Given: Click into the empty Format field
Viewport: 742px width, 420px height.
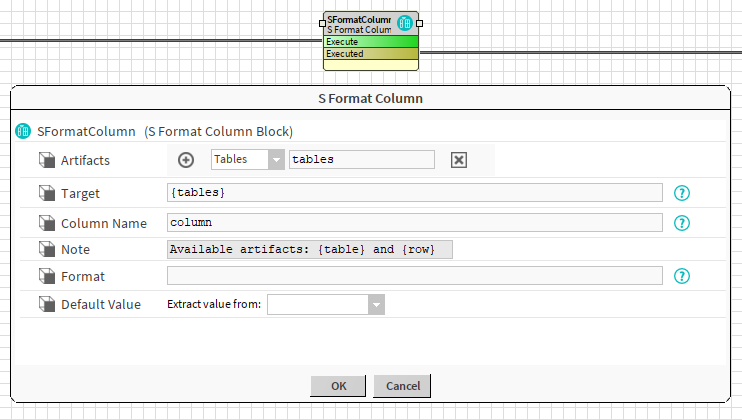Looking at the screenshot, I should (x=414, y=276).
